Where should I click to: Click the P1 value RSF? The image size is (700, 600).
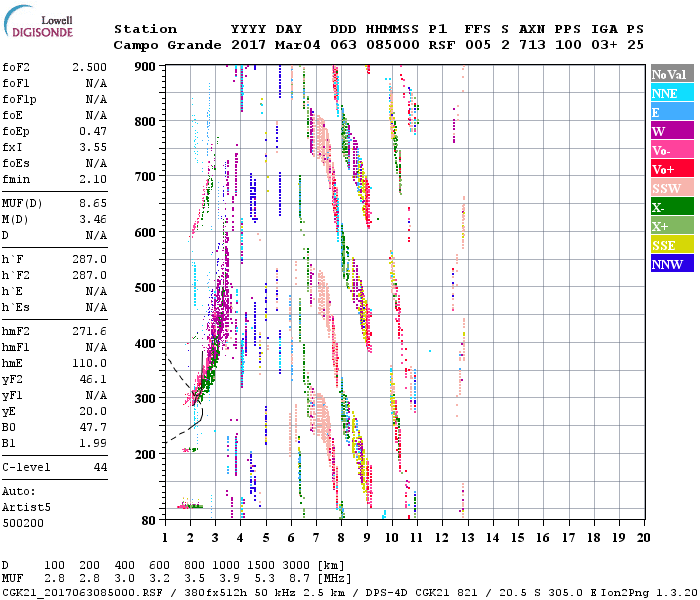pos(442,46)
